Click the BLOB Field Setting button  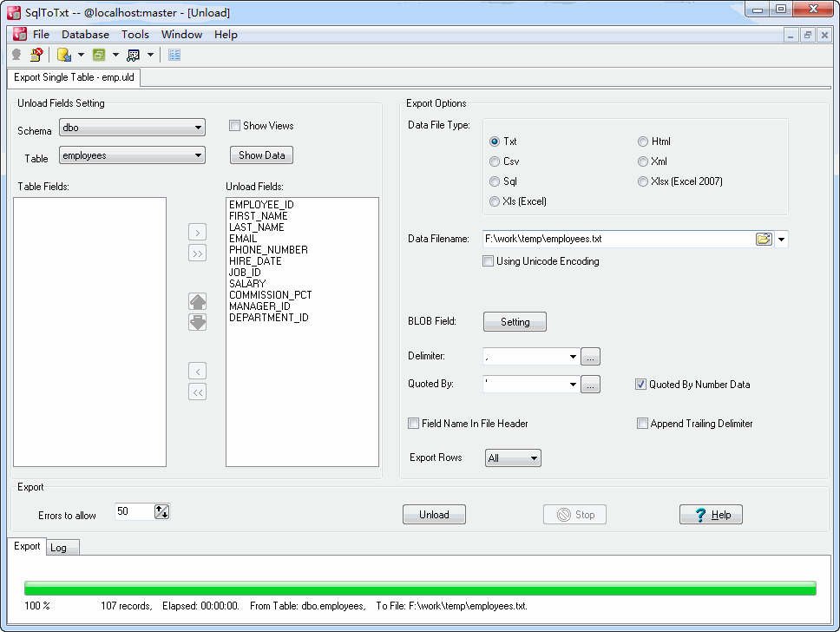[x=515, y=322]
